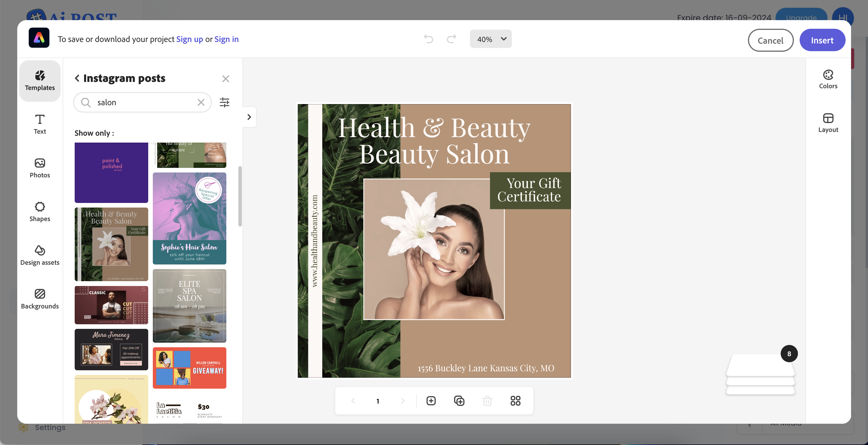
Task: Collapse the templates side panel
Action: point(249,117)
